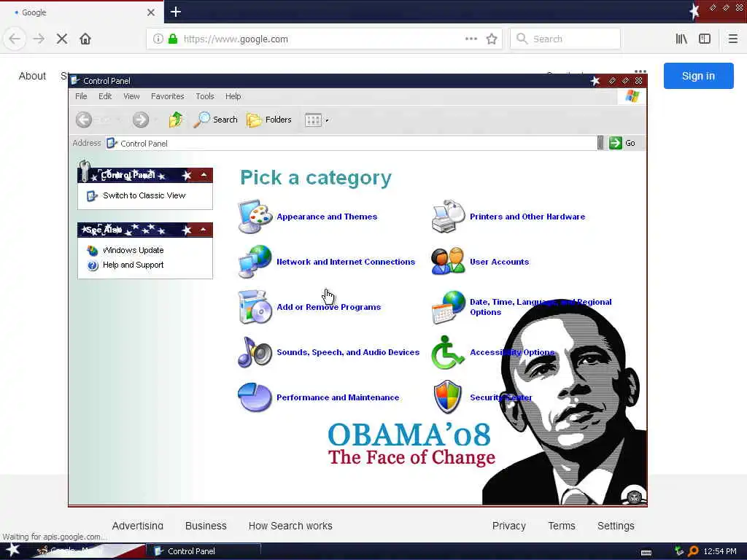Open the File menu
The image size is (747, 560).
coord(81,96)
